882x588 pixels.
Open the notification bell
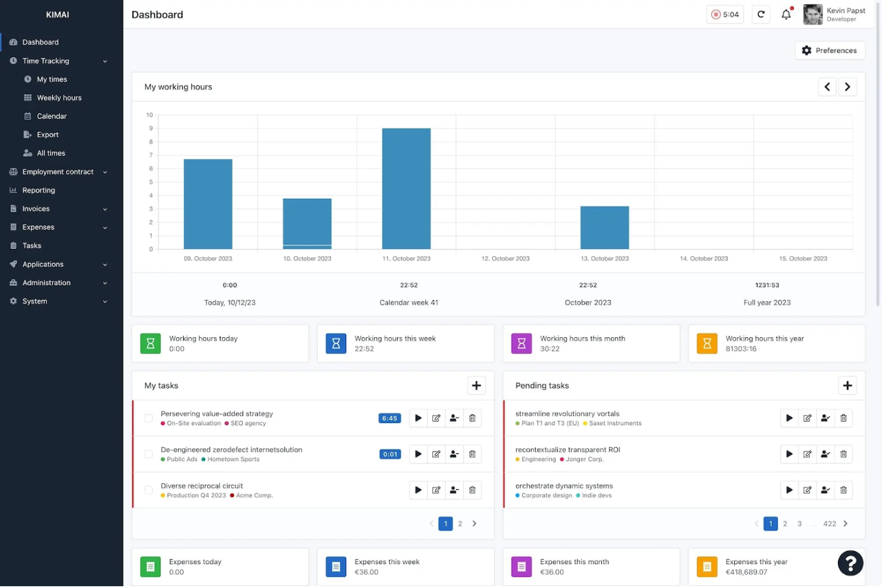pos(785,14)
